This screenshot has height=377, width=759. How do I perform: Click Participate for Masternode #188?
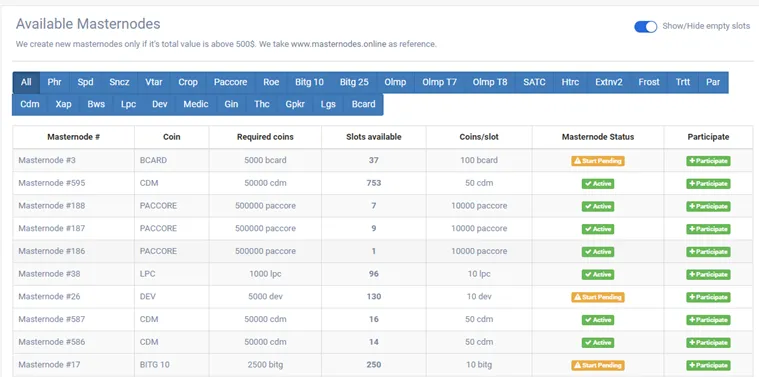(x=708, y=207)
